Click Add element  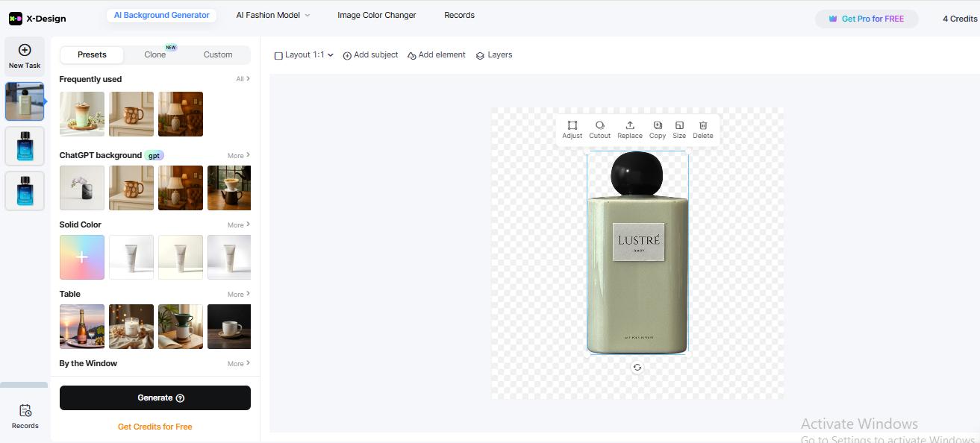click(x=437, y=55)
